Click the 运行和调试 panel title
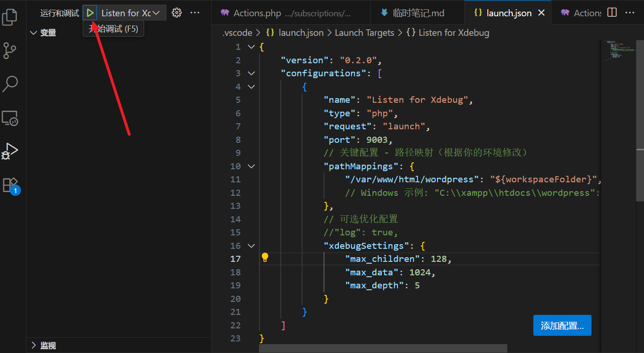The height and width of the screenshot is (353, 644). pos(60,13)
